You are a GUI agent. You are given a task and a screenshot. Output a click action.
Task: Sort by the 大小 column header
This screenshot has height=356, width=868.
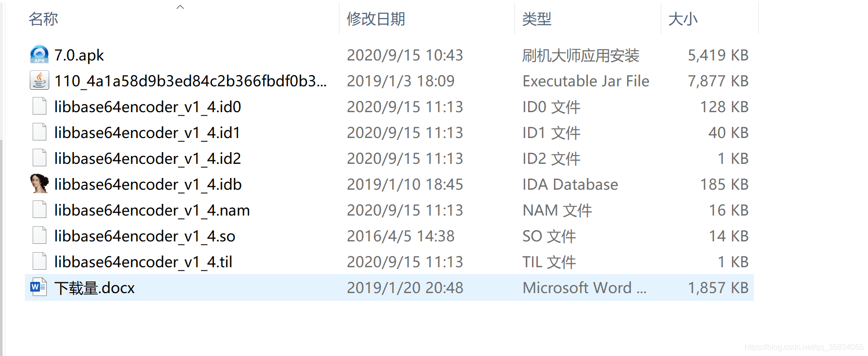pos(683,19)
